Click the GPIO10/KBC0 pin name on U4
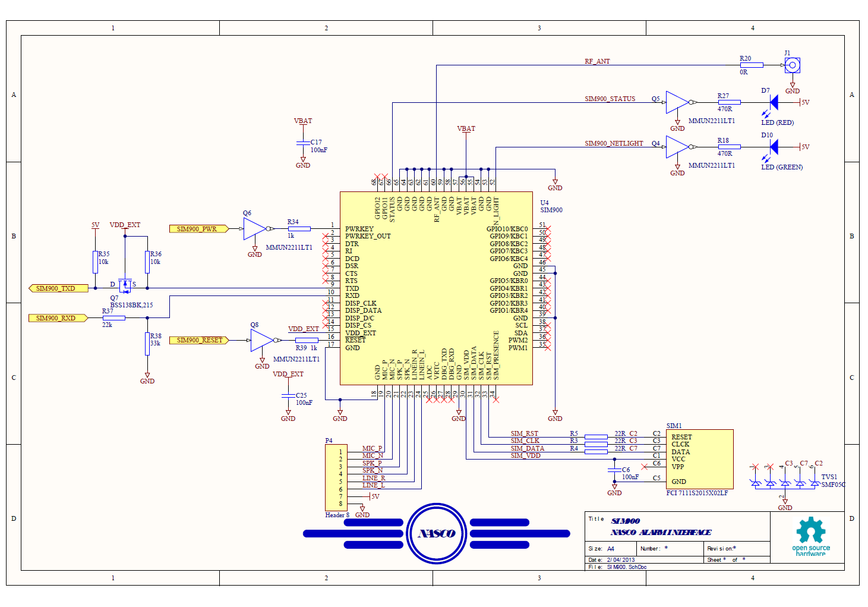 [x=507, y=229]
